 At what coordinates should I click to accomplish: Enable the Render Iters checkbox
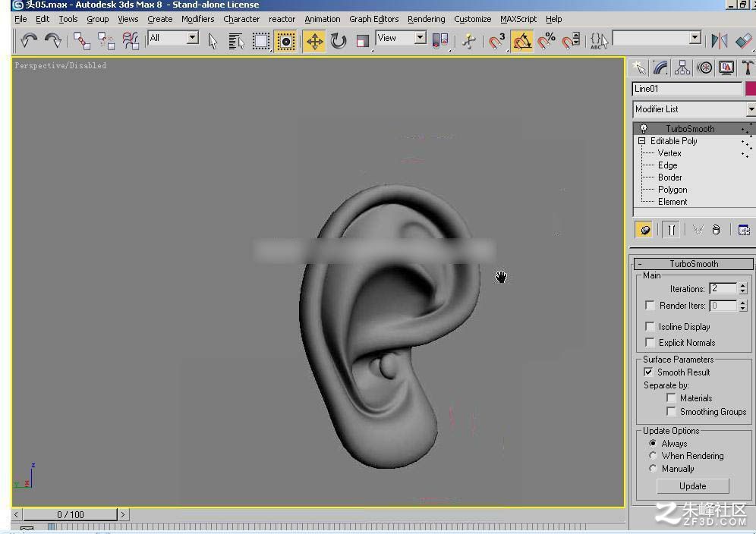pos(650,306)
